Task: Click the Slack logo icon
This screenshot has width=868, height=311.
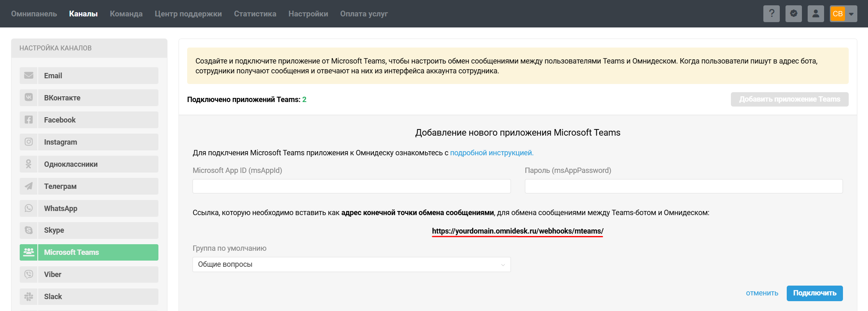Action: click(x=29, y=296)
